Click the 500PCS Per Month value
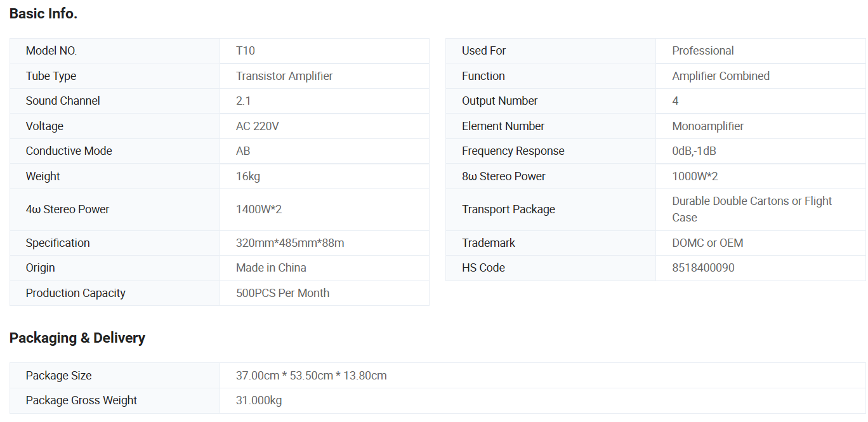Image resolution: width=868 pixels, height=422 pixels. tap(282, 293)
